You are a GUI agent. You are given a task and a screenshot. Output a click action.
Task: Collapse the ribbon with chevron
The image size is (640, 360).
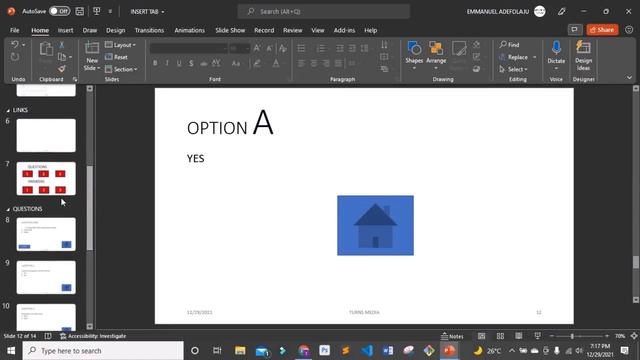[629, 78]
